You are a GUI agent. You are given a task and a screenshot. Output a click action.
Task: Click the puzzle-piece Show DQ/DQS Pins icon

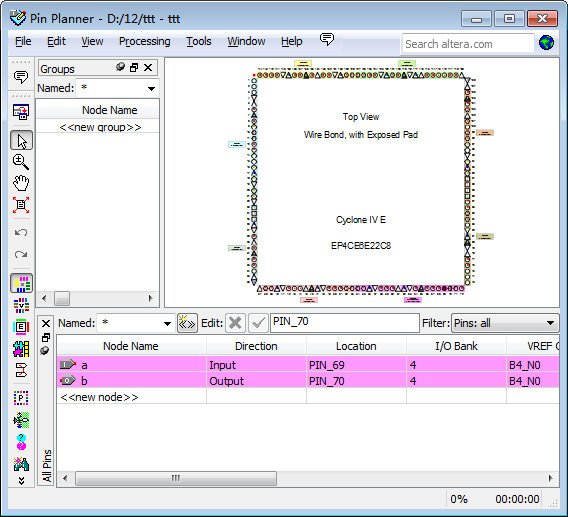(21, 349)
